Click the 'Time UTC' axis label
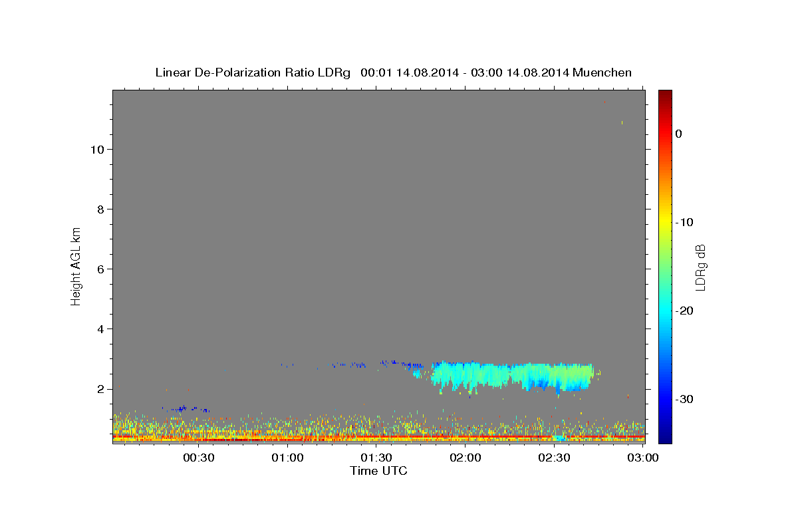The image size is (798, 532). 378,471
